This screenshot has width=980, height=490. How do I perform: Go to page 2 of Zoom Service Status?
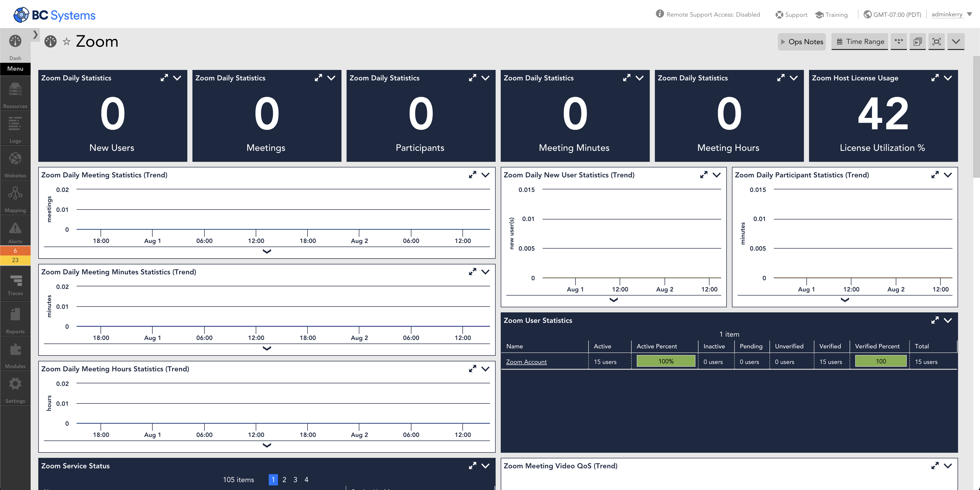(x=284, y=480)
